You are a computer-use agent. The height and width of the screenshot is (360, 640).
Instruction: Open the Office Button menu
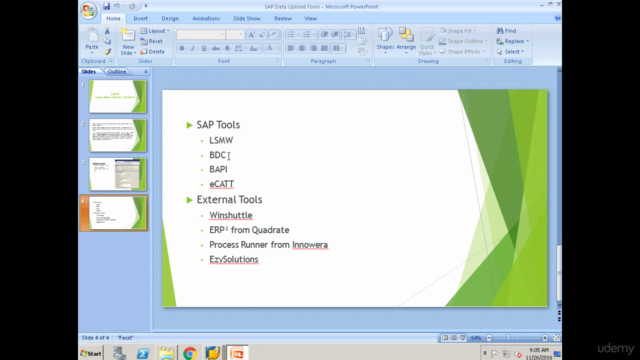point(89,10)
